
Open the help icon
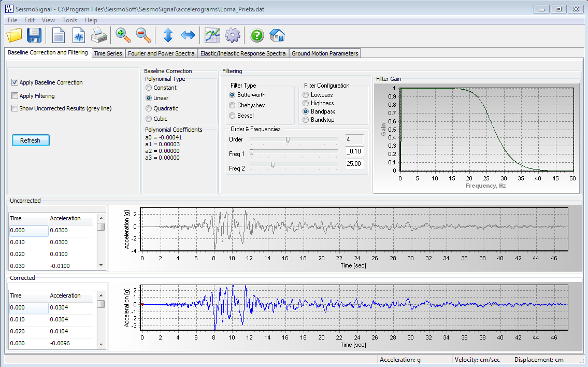point(257,35)
